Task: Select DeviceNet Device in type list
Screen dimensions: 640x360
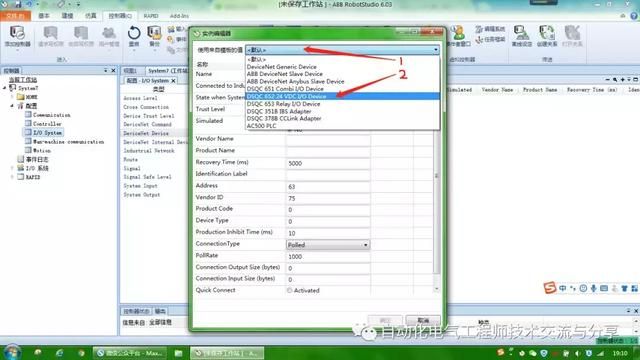Action: point(146,133)
